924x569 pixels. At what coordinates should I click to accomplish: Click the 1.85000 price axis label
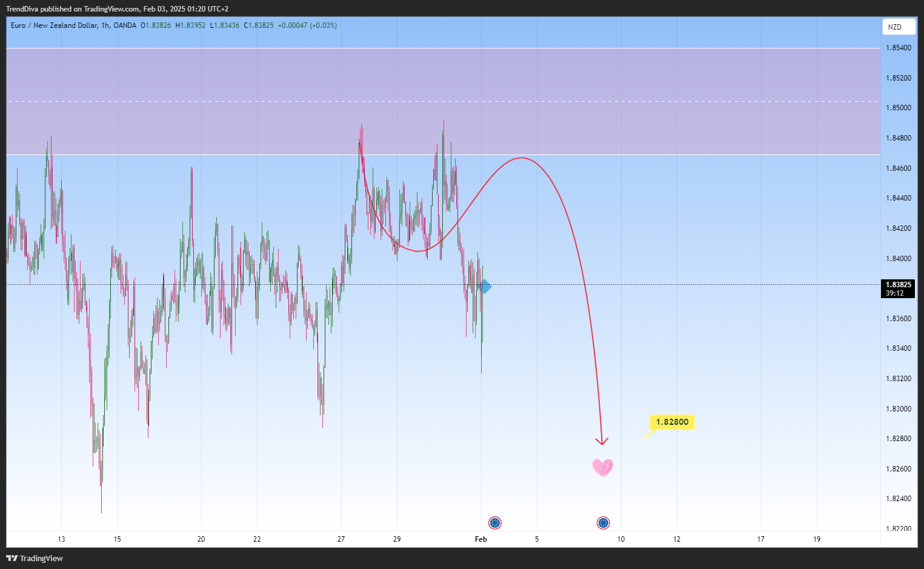pyautogui.click(x=898, y=108)
